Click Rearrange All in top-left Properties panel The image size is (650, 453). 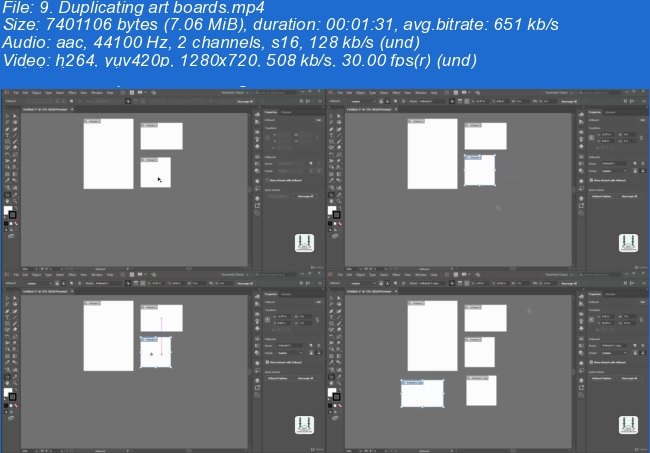(305, 196)
